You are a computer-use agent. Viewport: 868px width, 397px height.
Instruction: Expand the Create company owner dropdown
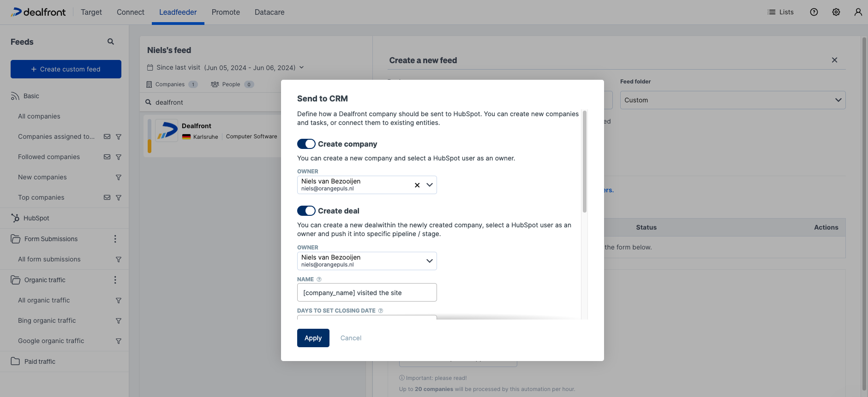pos(430,185)
